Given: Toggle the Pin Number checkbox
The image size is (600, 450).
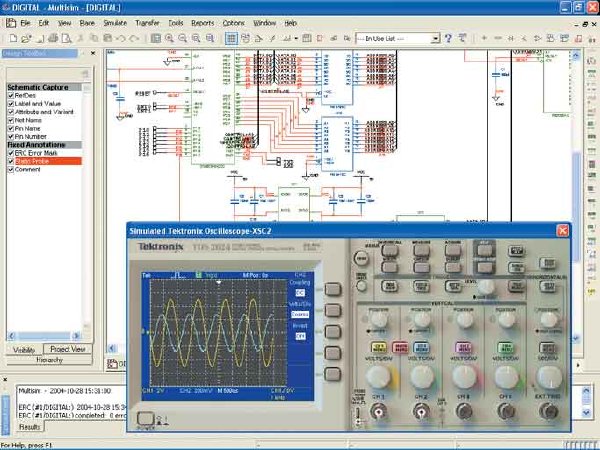Looking at the screenshot, I should coord(11,137).
